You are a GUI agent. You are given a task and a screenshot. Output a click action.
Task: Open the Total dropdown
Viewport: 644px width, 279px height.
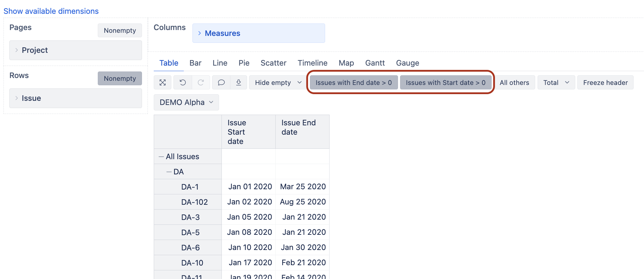click(556, 83)
